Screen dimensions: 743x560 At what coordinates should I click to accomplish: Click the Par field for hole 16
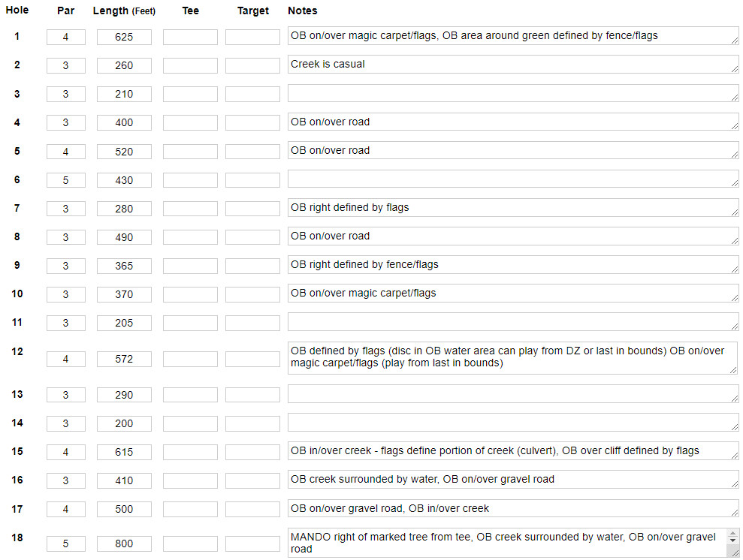pos(66,480)
